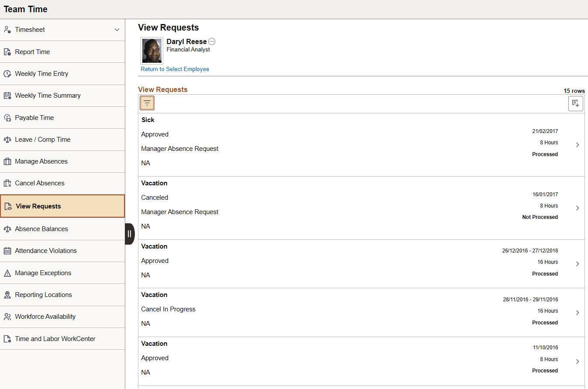Select the Report Time icon in the sidebar
Image resolution: width=588 pixels, height=389 pixels.
pyautogui.click(x=7, y=51)
